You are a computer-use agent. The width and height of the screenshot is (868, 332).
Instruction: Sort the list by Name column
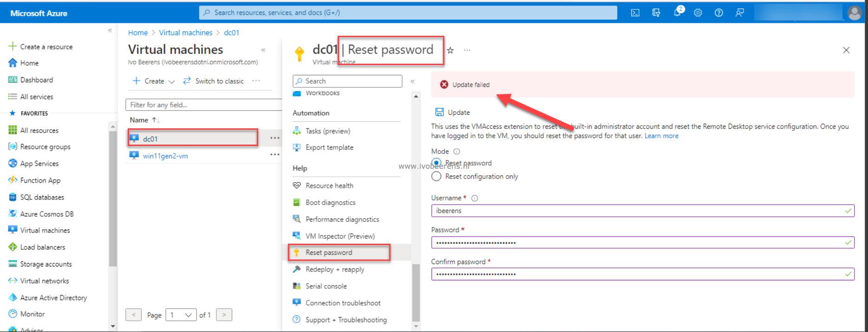pyautogui.click(x=144, y=120)
